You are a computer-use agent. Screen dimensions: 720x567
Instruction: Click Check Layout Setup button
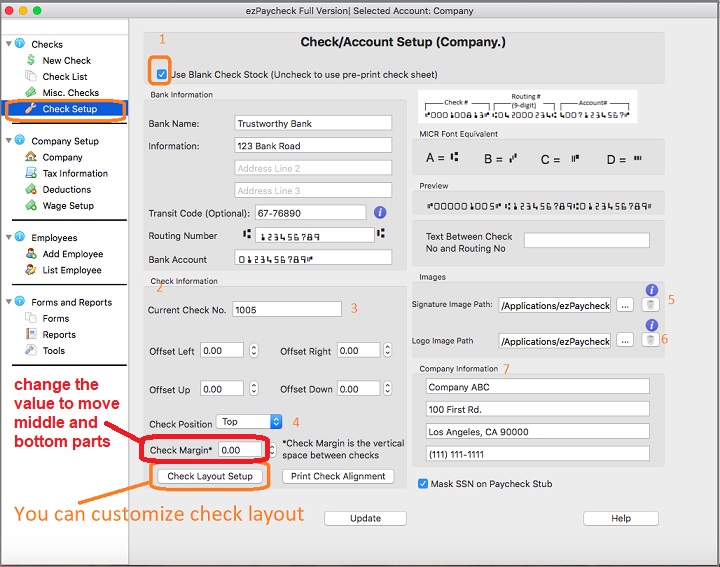pos(210,476)
